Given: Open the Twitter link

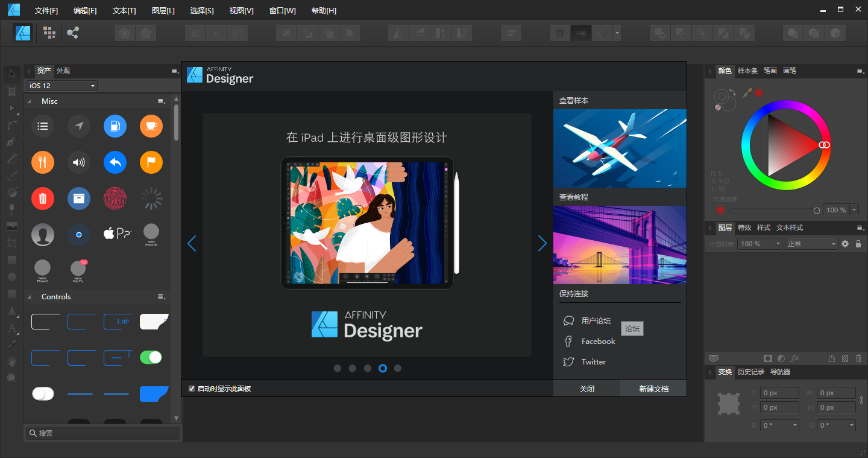Looking at the screenshot, I should (593, 362).
